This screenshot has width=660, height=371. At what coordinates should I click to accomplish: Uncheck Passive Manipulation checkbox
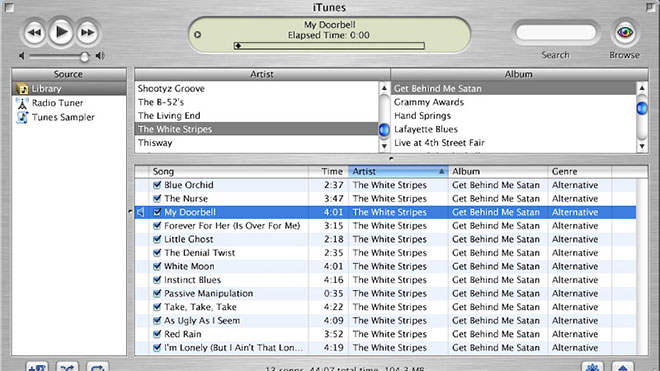tap(157, 293)
